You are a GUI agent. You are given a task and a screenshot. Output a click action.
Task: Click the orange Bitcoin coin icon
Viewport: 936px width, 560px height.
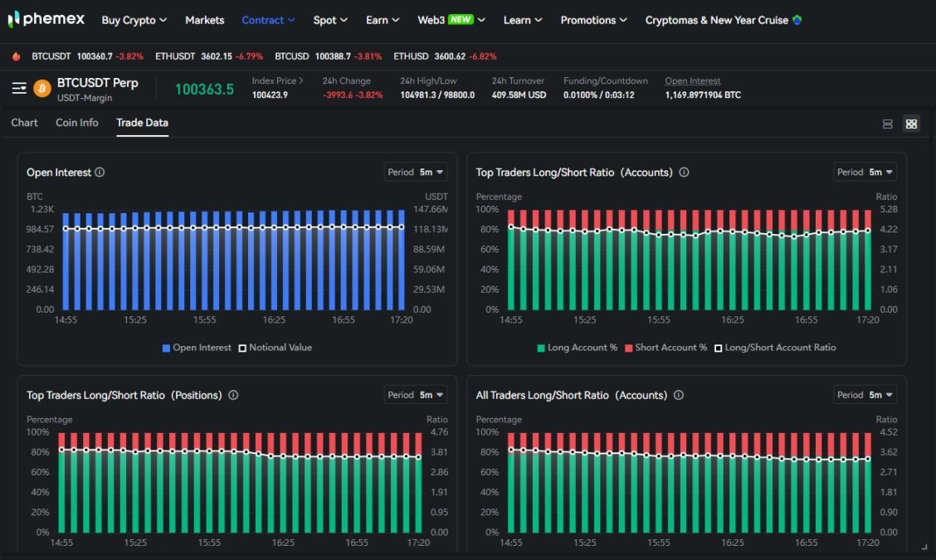(42, 88)
